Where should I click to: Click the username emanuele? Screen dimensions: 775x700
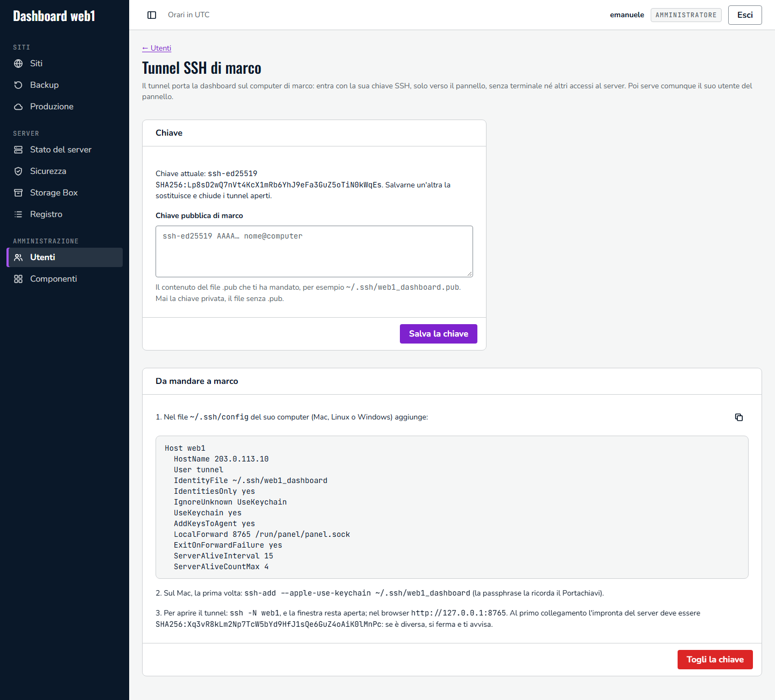pos(627,15)
